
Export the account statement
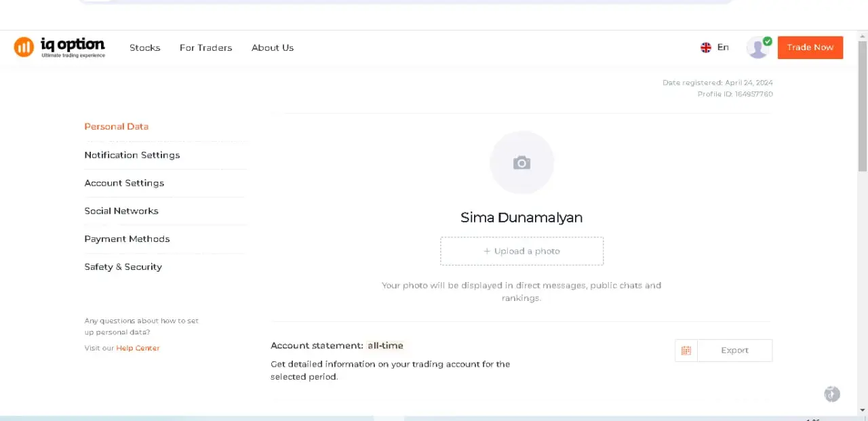(x=734, y=350)
